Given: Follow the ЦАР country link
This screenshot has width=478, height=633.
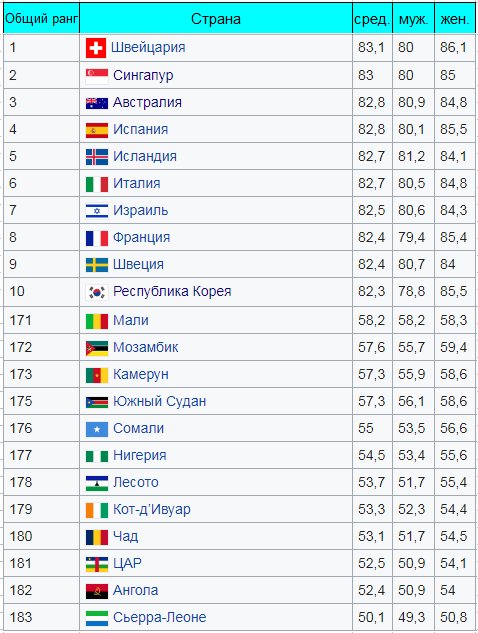Looking at the screenshot, I should (127, 563).
